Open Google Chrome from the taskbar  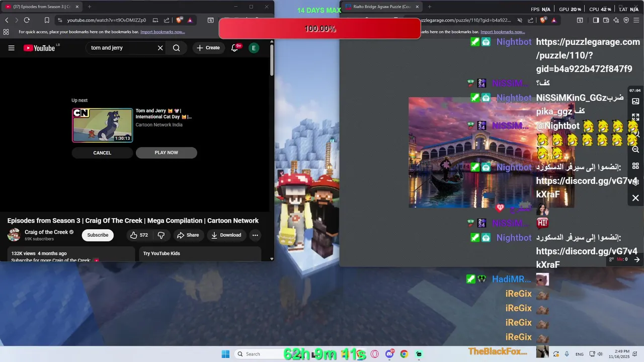404,354
